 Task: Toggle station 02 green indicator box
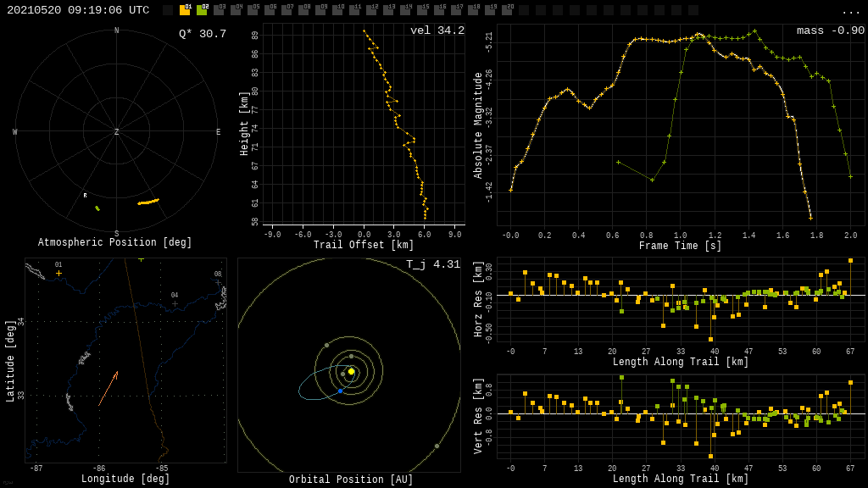point(202,10)
